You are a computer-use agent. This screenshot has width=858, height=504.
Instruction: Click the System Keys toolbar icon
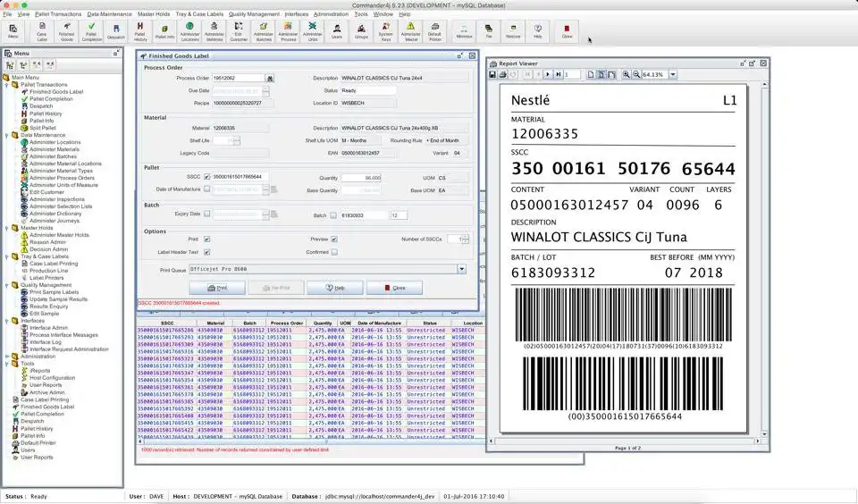pyautogui.click(x=386, y=32)
